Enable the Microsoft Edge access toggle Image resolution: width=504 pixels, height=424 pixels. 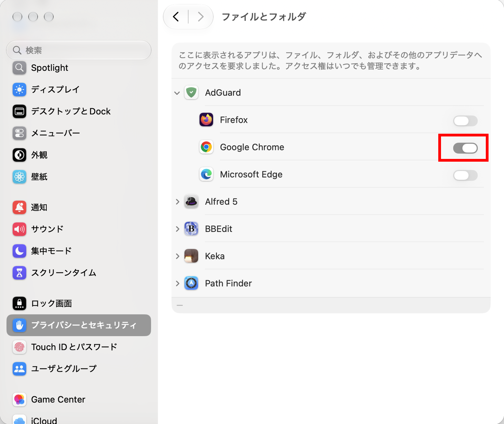coord(465,175)
